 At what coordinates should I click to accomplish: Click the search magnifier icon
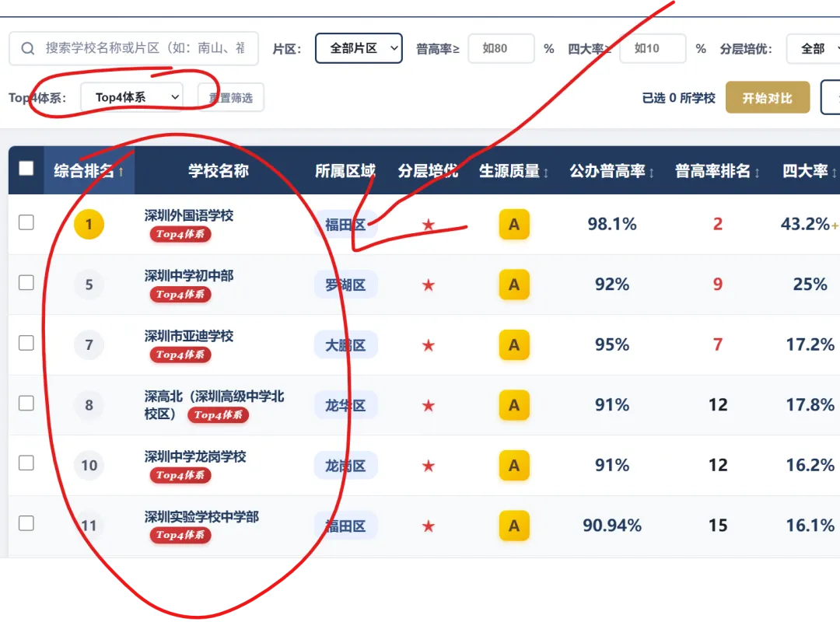27,49
